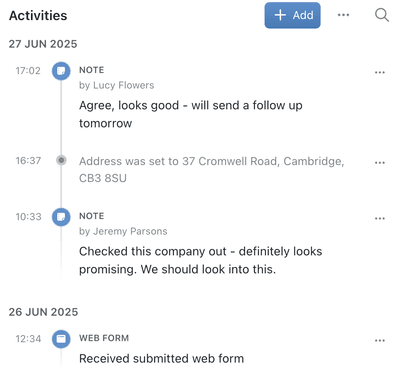The width and height of the screenshot is (400, 376).
Task: Open the search magnifier icon
Action: pos(382,15)
